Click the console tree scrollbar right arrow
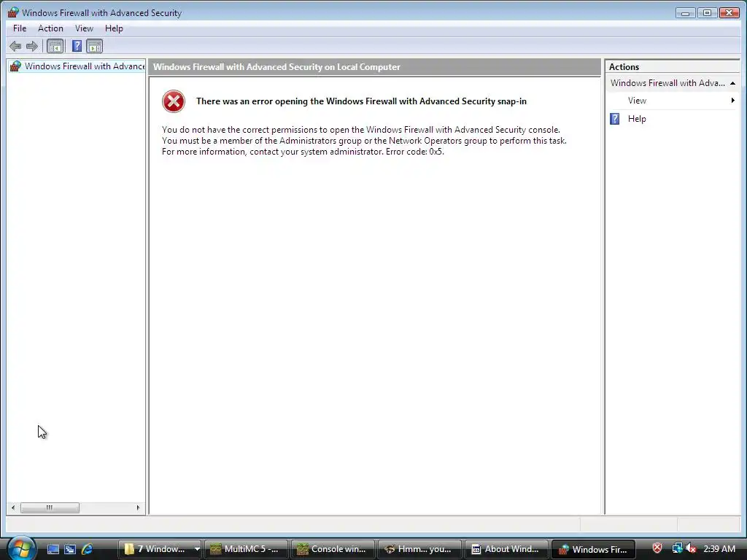The image size is (747, 560). [x=138, y=507]
